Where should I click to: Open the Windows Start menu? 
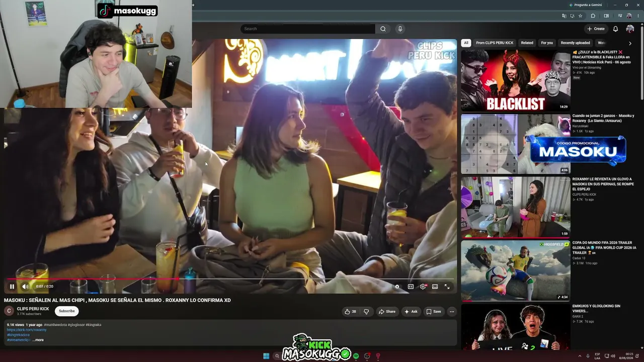pos(266,356)
